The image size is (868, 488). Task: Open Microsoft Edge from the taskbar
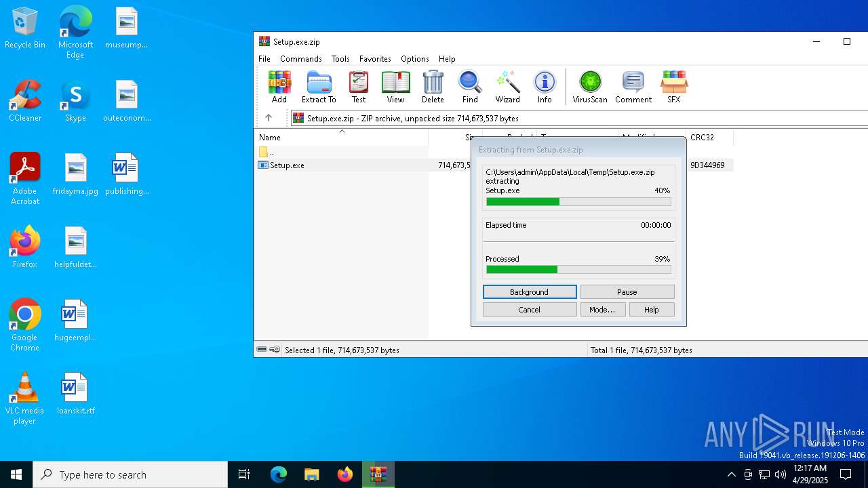tap(279, 474)
